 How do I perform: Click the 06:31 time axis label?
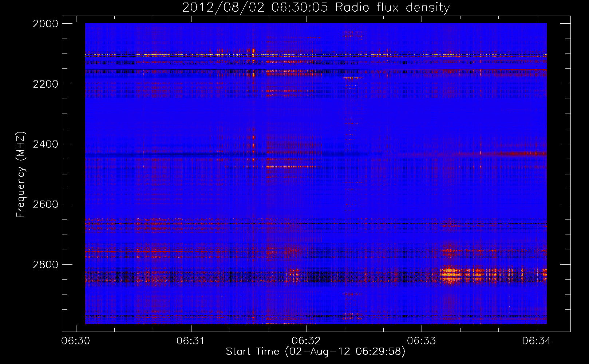pyautogui.click(x=191, y=341)
